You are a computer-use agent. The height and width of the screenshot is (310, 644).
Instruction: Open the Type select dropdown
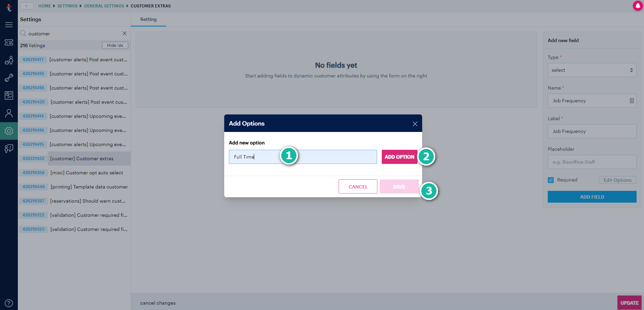pos(592,70)
